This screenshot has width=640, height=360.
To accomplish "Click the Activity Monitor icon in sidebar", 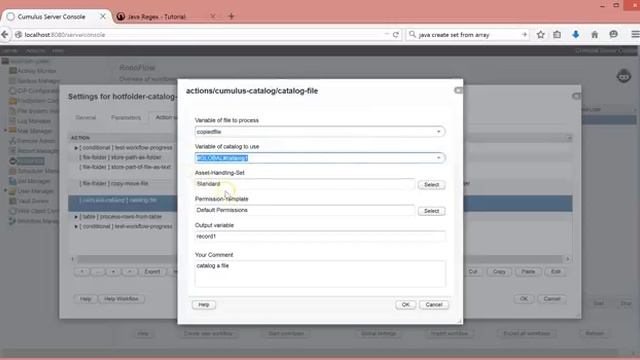I will [13, 71].
